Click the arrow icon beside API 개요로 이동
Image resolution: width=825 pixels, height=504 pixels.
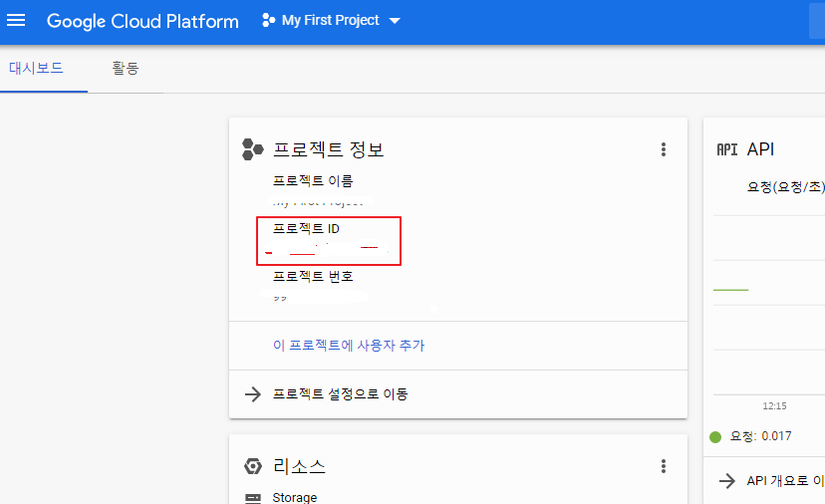pyautogui.click(x=727, y=481)
